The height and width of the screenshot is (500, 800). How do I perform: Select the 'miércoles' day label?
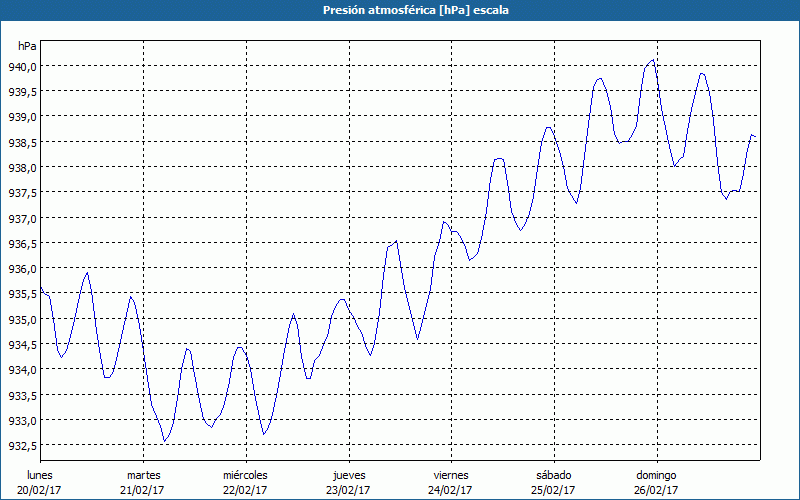tap(245, 474)
